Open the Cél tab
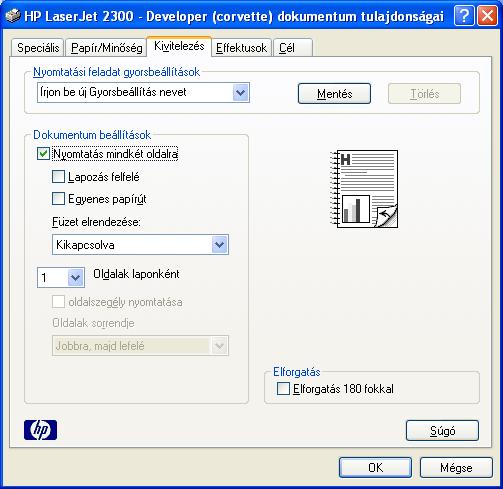 pos(293,48)
